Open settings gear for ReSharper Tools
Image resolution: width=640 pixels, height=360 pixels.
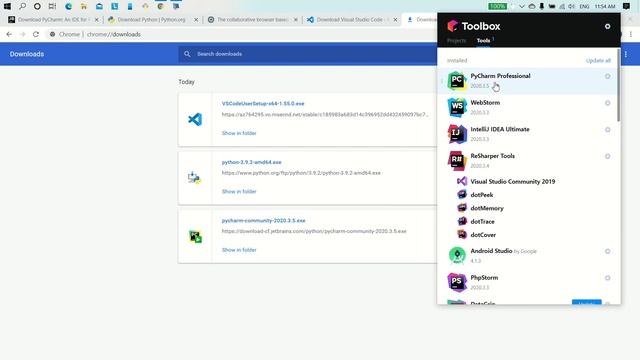(x=607, y=156)
